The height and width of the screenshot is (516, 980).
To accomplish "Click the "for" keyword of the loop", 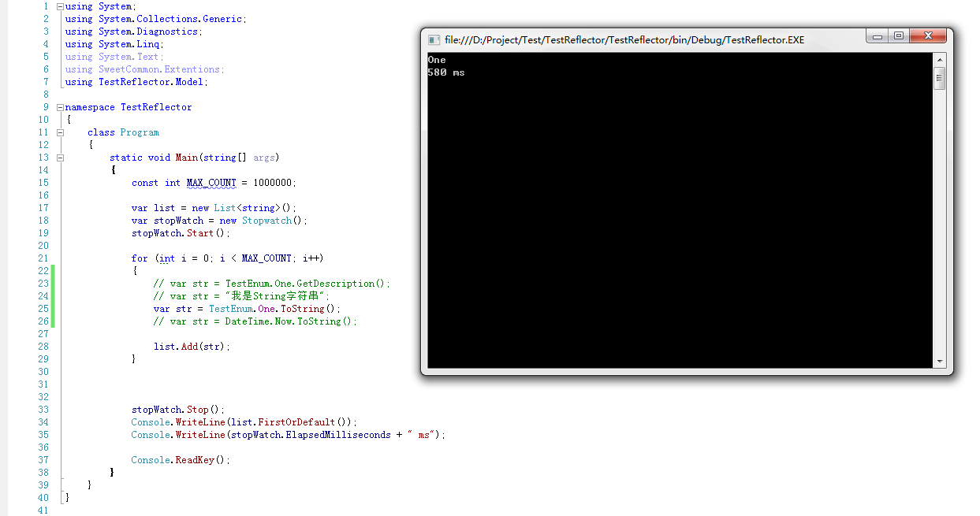I will click(x=140, y=258).
